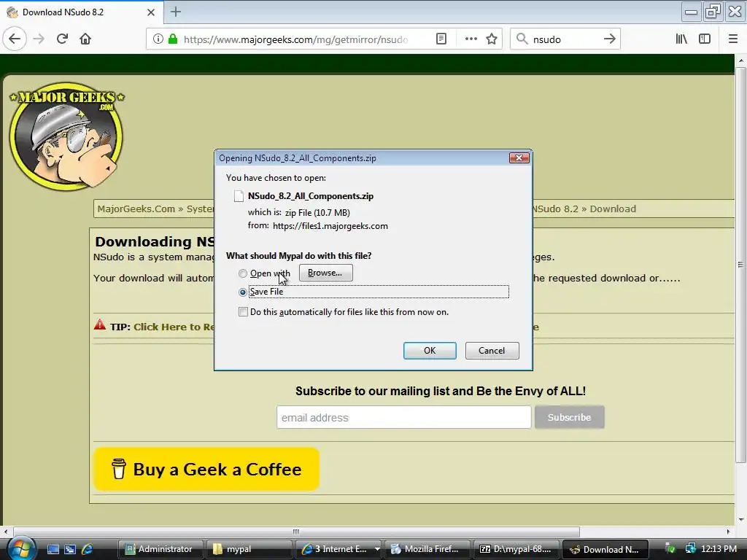Select the Download NSudo 8.2 tab
The height and width of the screenshot is (560, 747).
(81, 12)
